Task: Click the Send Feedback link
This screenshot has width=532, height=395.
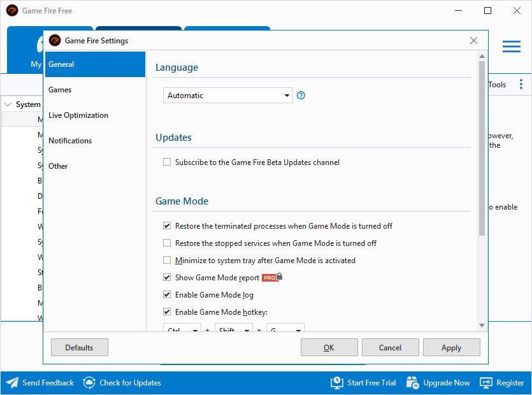Action: pos(48,383)
